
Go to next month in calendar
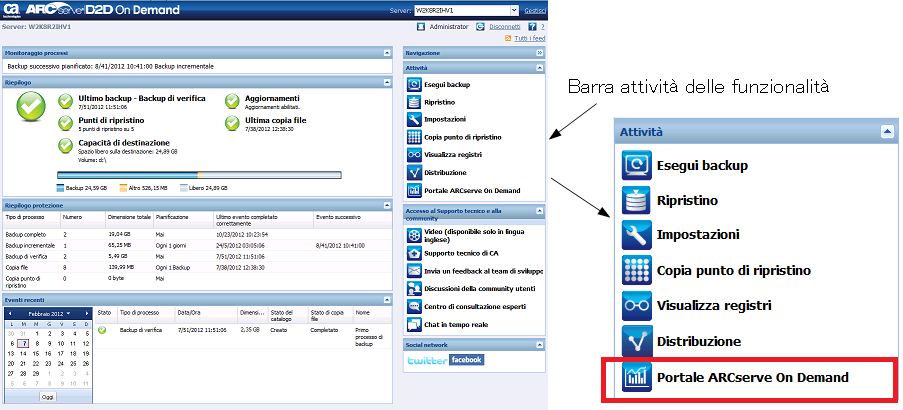point(87,314)
